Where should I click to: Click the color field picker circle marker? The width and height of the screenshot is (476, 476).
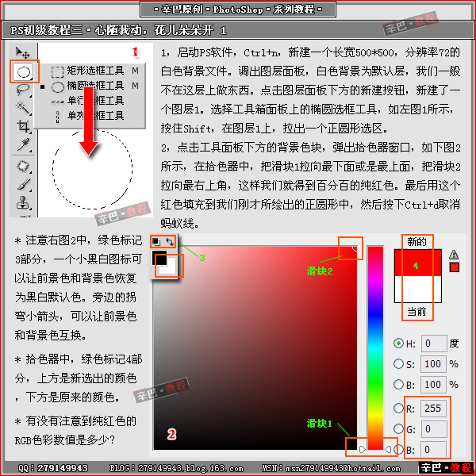355,248
